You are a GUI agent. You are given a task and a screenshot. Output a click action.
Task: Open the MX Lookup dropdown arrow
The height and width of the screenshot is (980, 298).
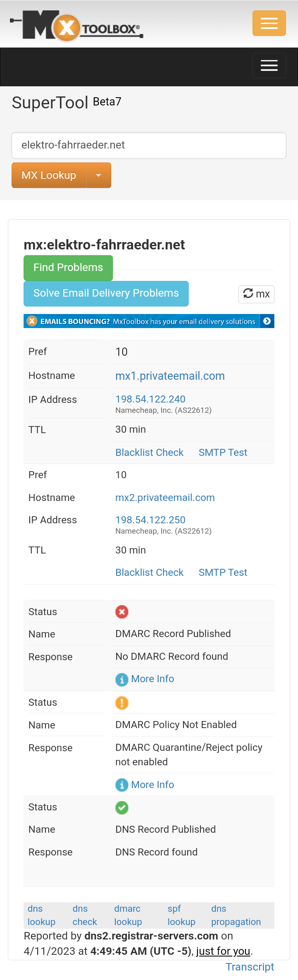tap(98, 175)
